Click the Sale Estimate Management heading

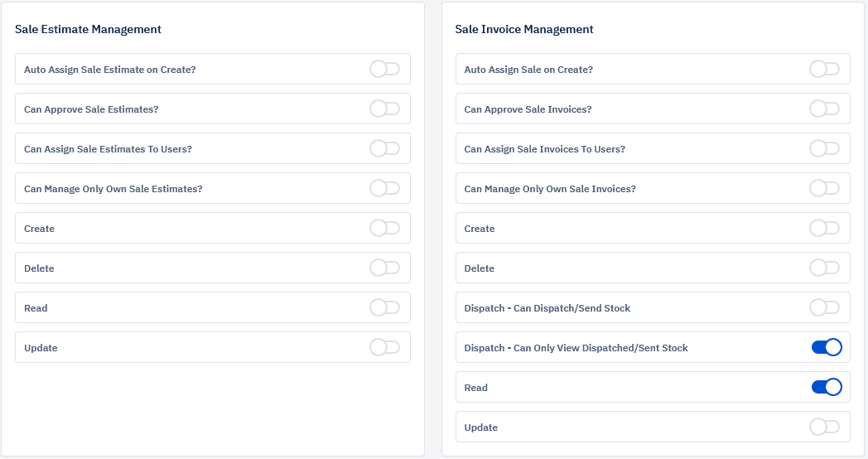click(x=88, y=29)
